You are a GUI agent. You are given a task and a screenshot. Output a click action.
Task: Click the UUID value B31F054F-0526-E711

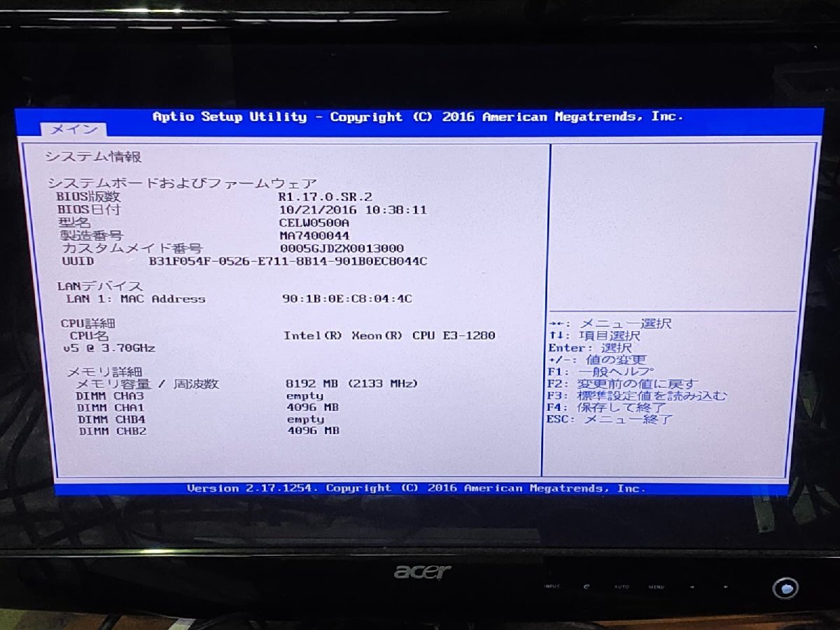point(288,262)
